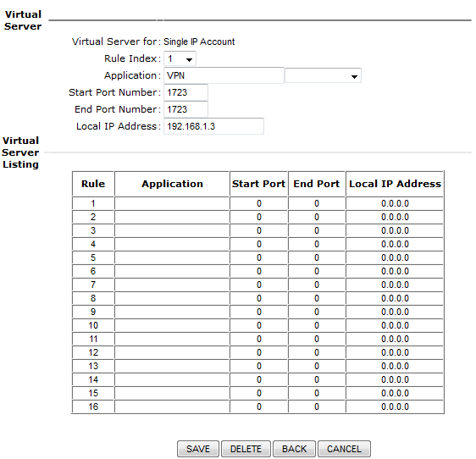The image size is (476, 459).
Task: Click rule number 3 in the listing
Action: pos(93,230)
